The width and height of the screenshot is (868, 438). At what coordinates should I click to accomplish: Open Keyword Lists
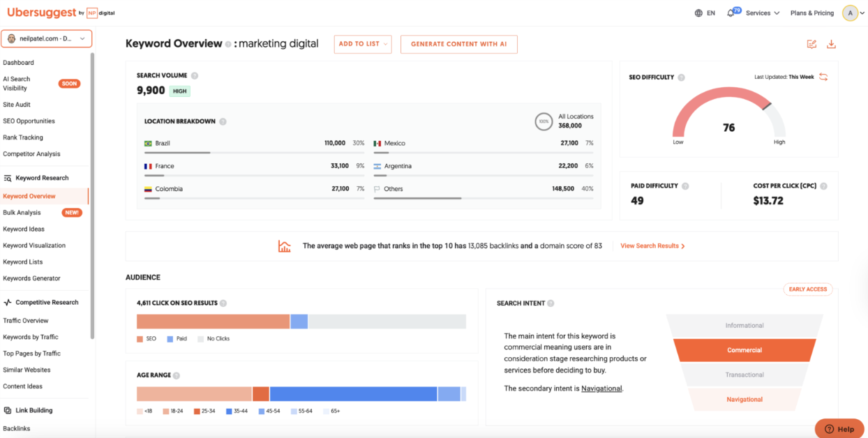click(x=23, y=262)
